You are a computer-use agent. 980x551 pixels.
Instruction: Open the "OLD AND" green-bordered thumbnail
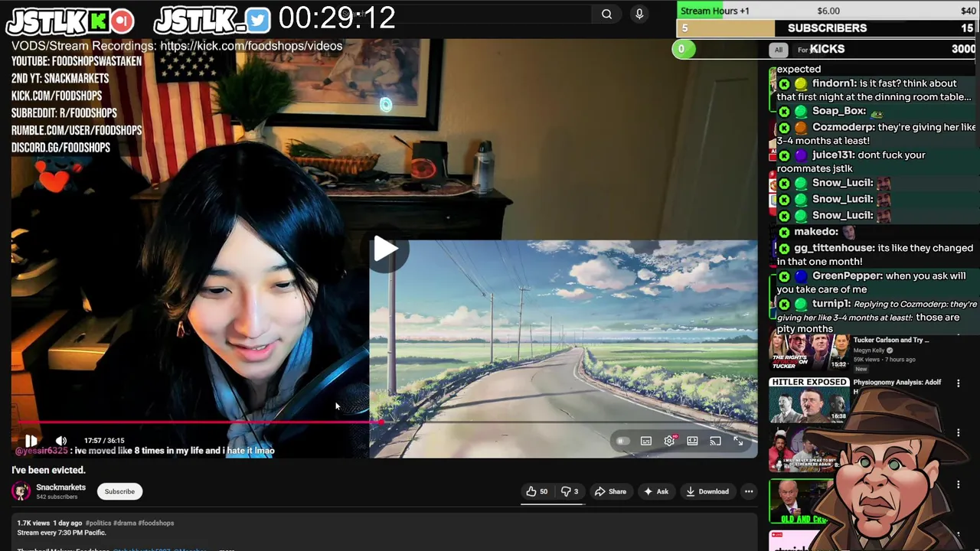point(801,502)
